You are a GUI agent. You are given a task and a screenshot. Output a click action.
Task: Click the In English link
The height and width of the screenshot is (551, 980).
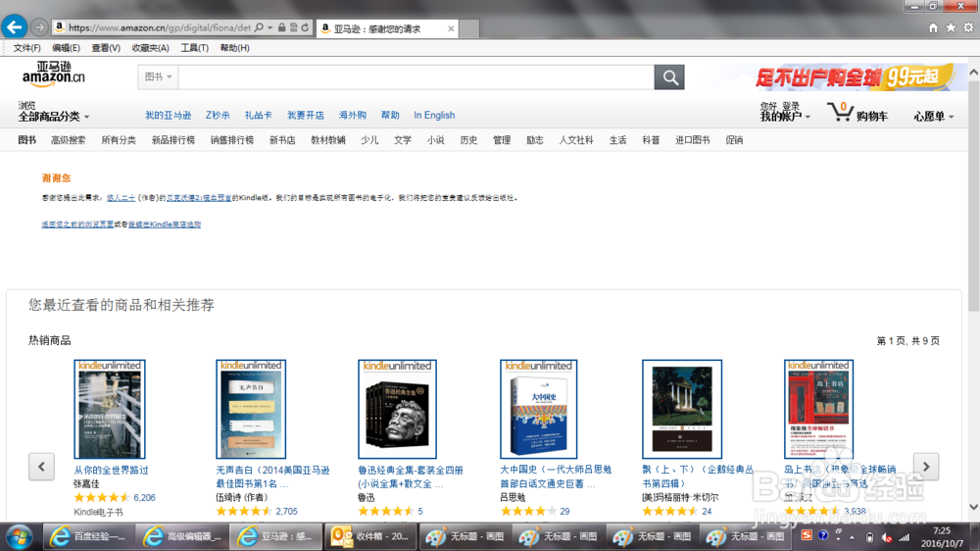pyautogui.click(x=434, y=115)
